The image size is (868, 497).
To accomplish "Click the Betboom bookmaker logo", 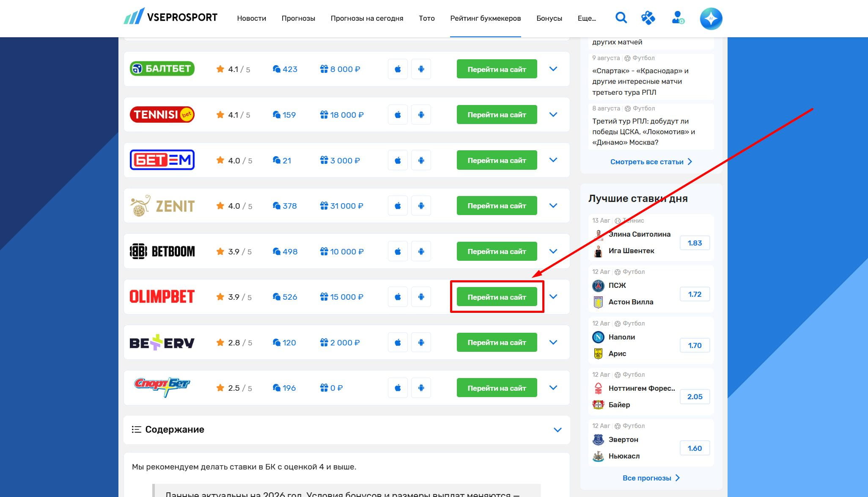I will 162,251.
